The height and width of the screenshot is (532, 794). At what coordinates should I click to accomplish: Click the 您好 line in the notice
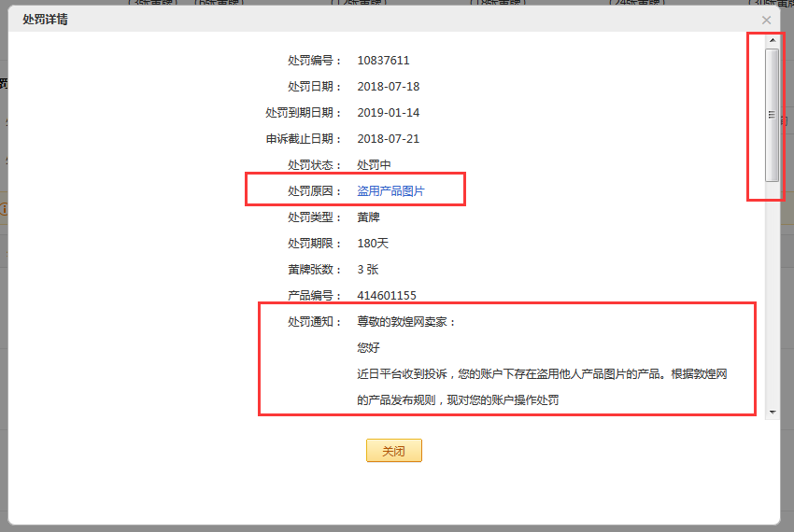[x=369, y=348]
